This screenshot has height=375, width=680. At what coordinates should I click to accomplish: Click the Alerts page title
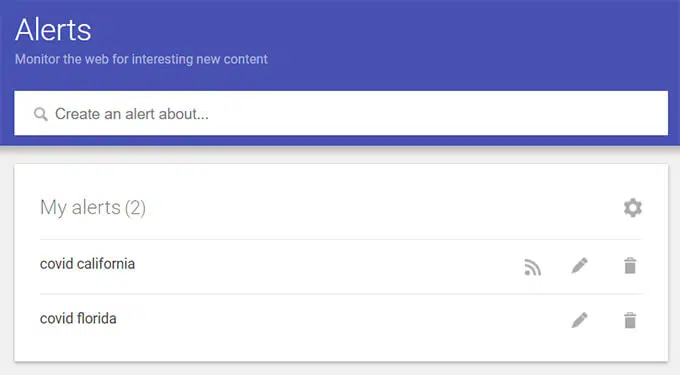point(53,30)
